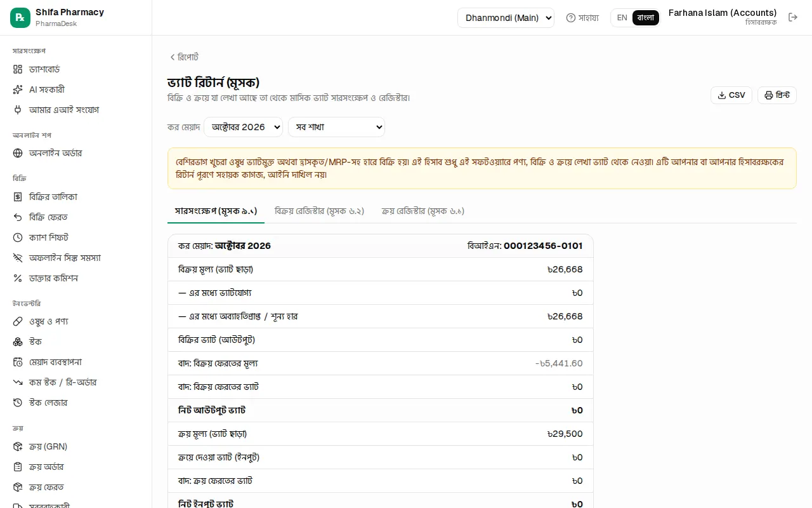Open the ক্যাশ শিফট clock icon
The image size is (812, 508).
point(18,237)
